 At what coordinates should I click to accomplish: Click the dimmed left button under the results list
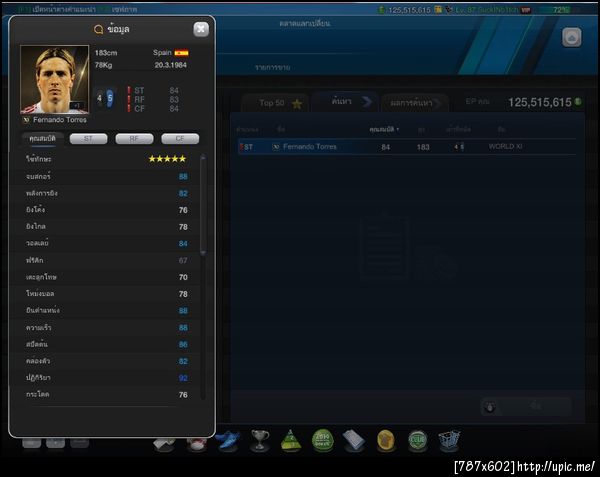pos(490,407)
